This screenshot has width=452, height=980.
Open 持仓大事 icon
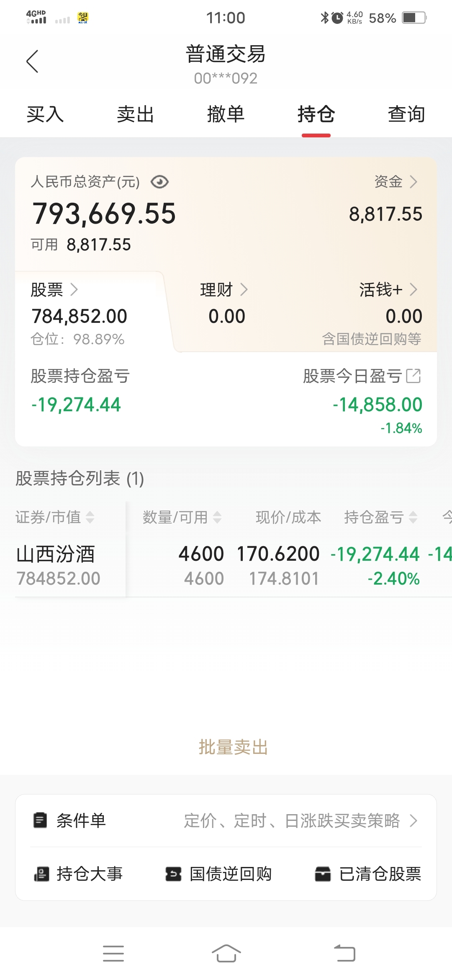41,874
